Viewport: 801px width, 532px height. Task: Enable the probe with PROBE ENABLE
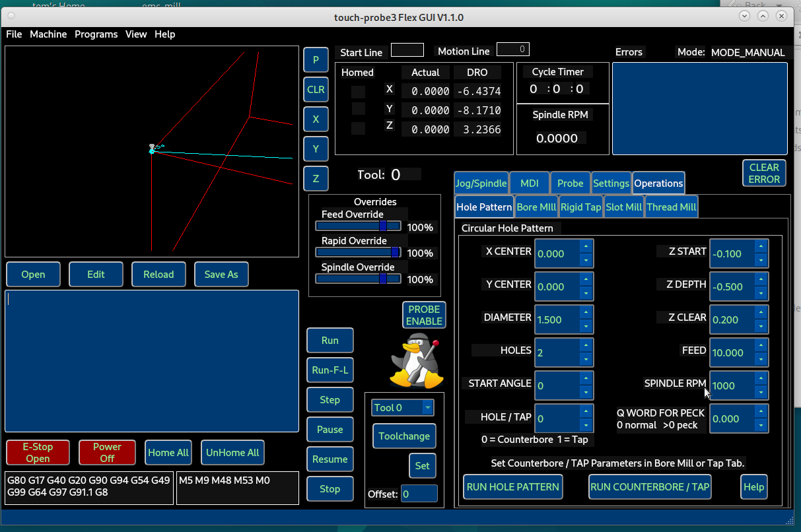pyautogui.click(x=424, y=315)
